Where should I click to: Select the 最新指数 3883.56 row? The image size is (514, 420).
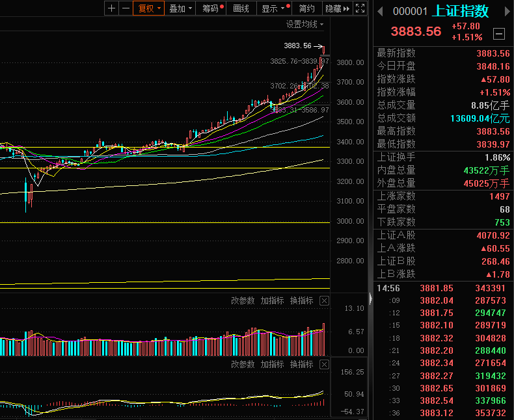tap(443, 53)
